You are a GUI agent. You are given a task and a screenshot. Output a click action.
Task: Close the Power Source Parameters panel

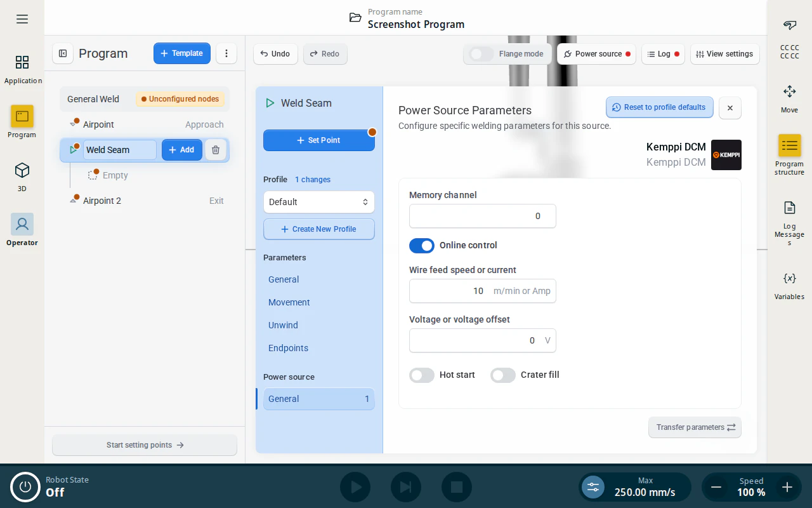[x=730, y=108]
